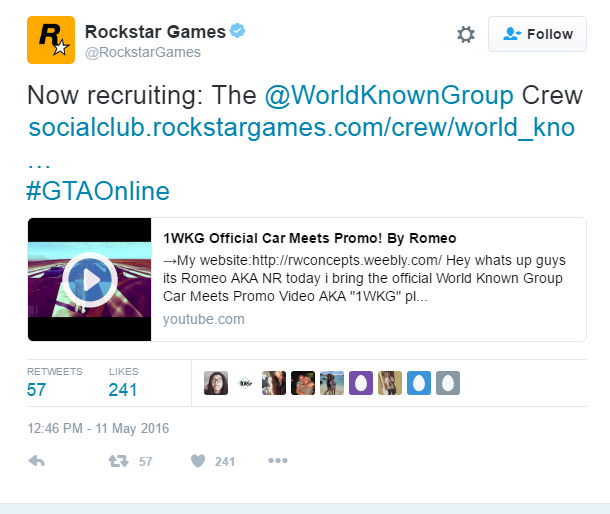Open the third liker avatar photo
Screen dimensions: 610x514
(x=274, y=383)
